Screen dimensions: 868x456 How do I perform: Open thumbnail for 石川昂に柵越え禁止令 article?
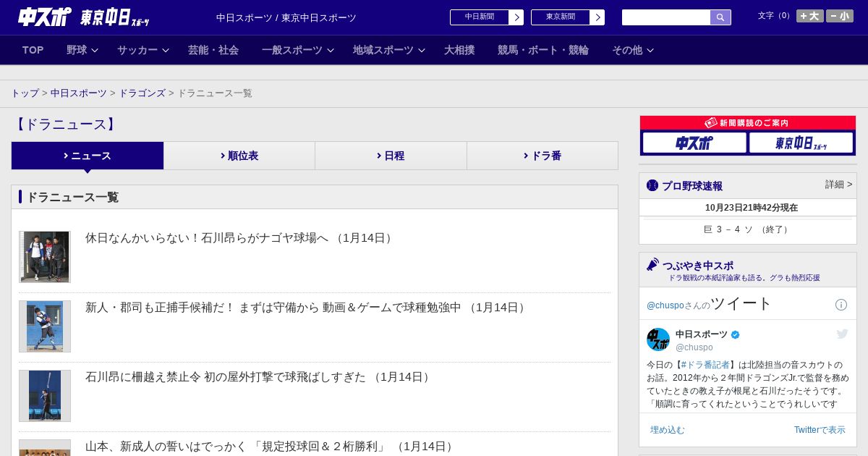[x=45, y=396]
